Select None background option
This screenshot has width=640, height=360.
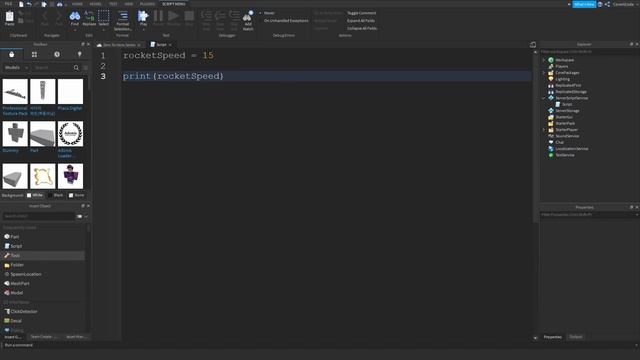[x=76, y=196]
